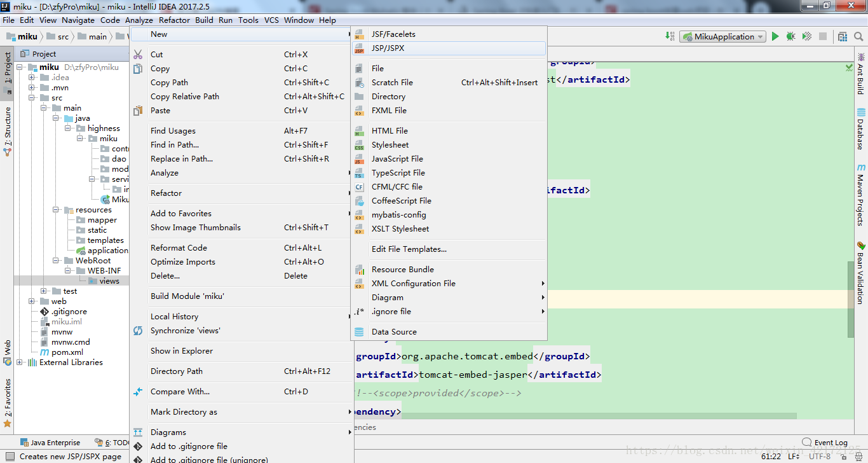Image resolution: width=868 pixels, height=463 pixels.
Task: Expand the .mvn folder node
Action: (32, 88)
